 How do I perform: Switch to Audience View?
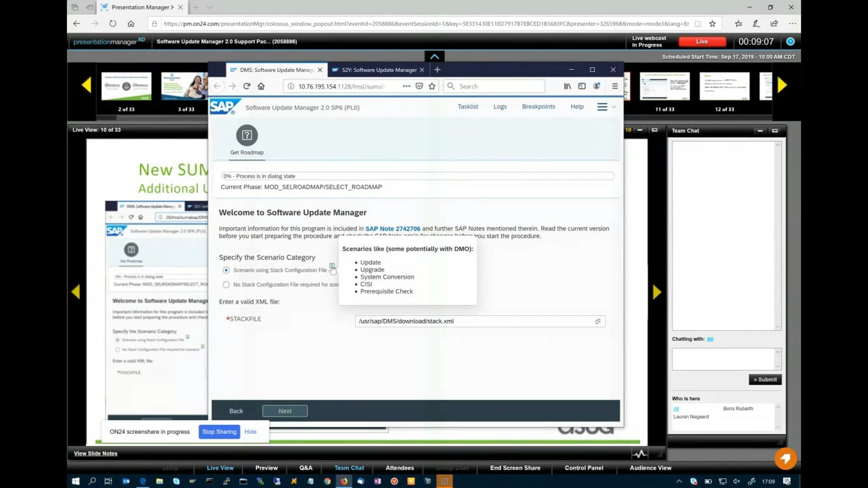[650, 468]
